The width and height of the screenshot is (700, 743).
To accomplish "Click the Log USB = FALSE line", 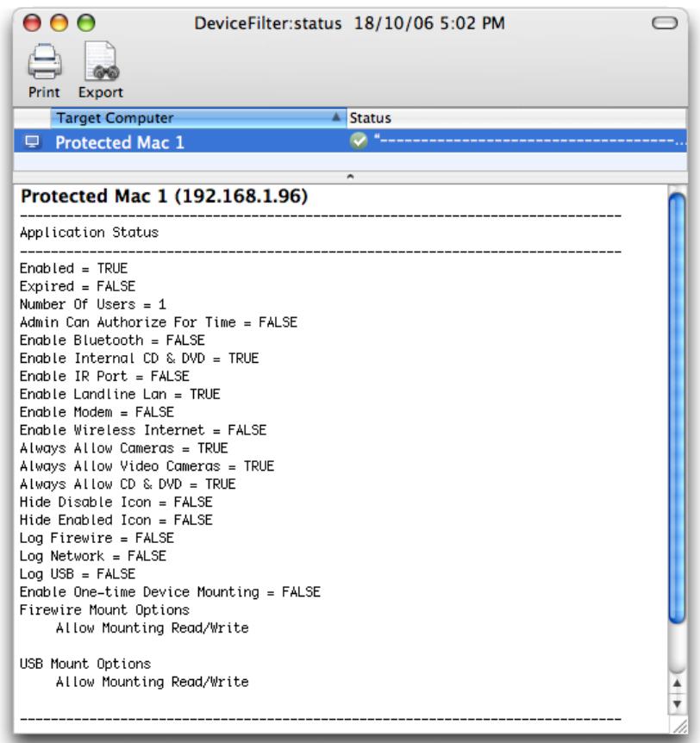I will click(78, 574).
